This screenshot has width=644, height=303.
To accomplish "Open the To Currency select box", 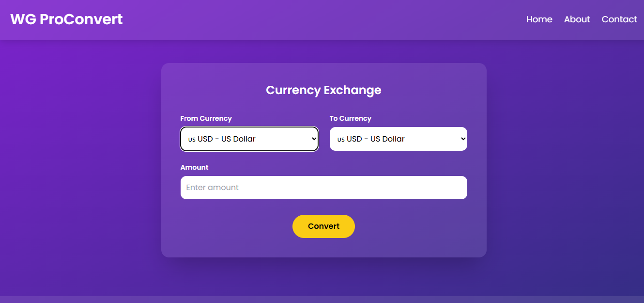I will point(399,139).
